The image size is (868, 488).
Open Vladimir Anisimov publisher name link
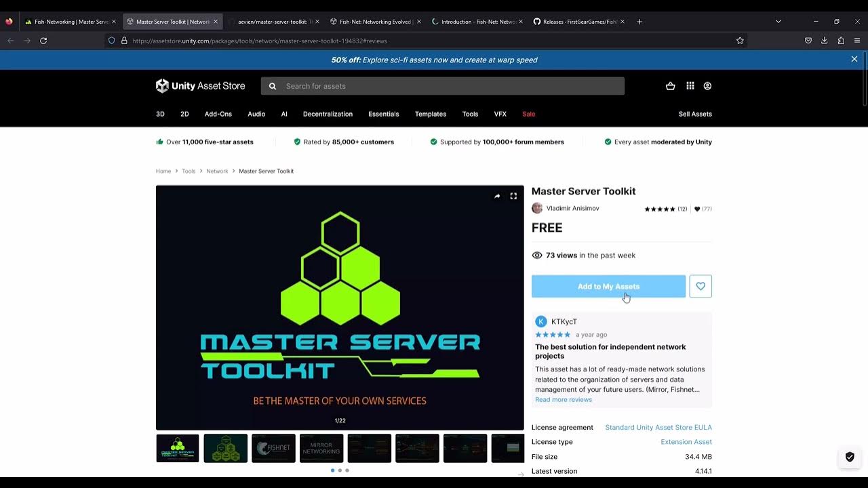tap(573, 209)
